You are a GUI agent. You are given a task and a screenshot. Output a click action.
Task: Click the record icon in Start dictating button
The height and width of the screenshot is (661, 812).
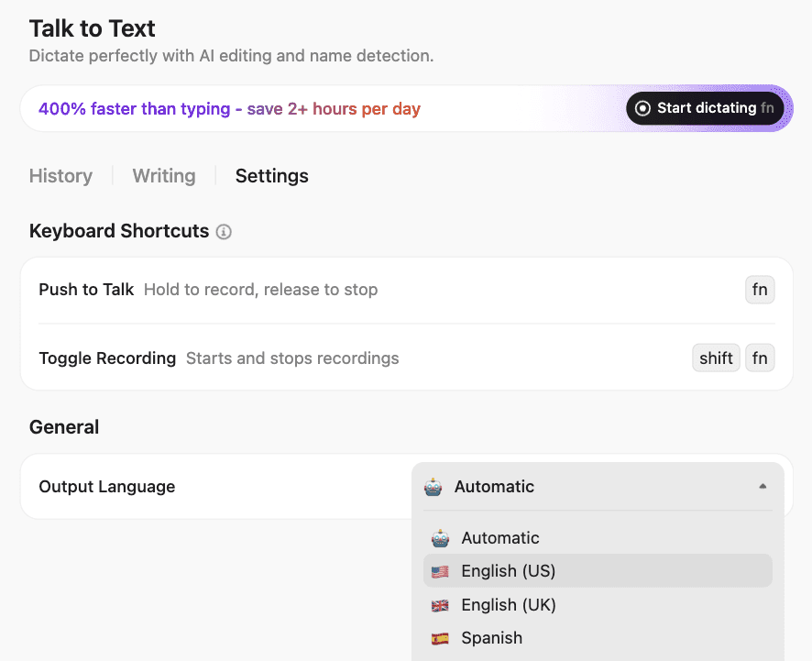644,108
